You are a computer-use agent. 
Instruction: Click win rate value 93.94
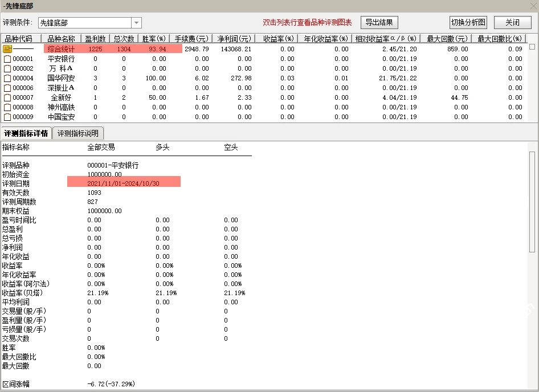[157, 49]
